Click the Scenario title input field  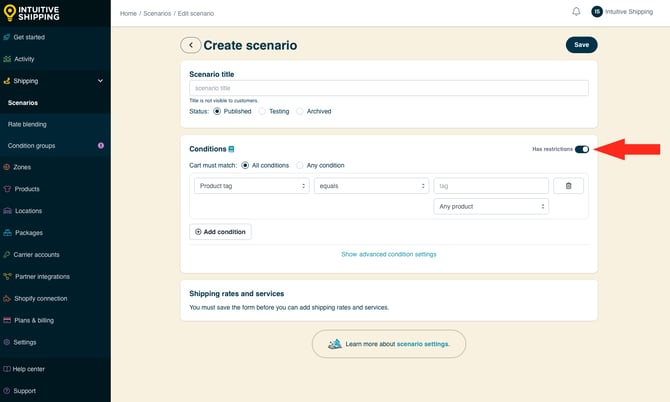389,88
